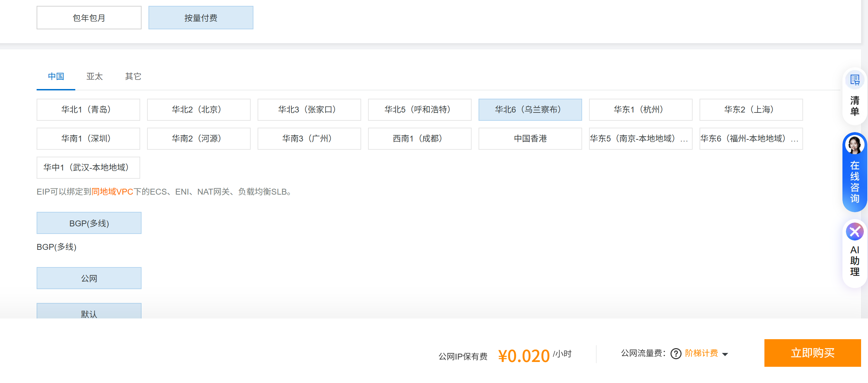
Task: Choose region 华东1（杭州）
Action: pos(640,110)
